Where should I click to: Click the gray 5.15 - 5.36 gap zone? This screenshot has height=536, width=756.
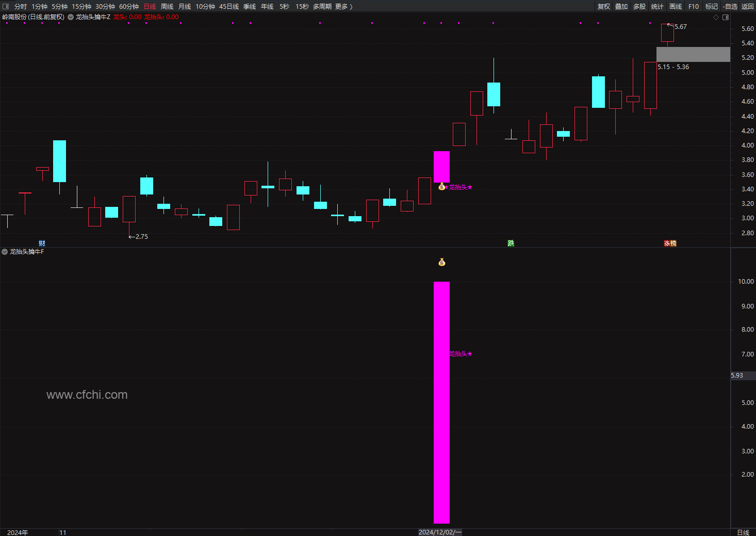click(693, 54)
